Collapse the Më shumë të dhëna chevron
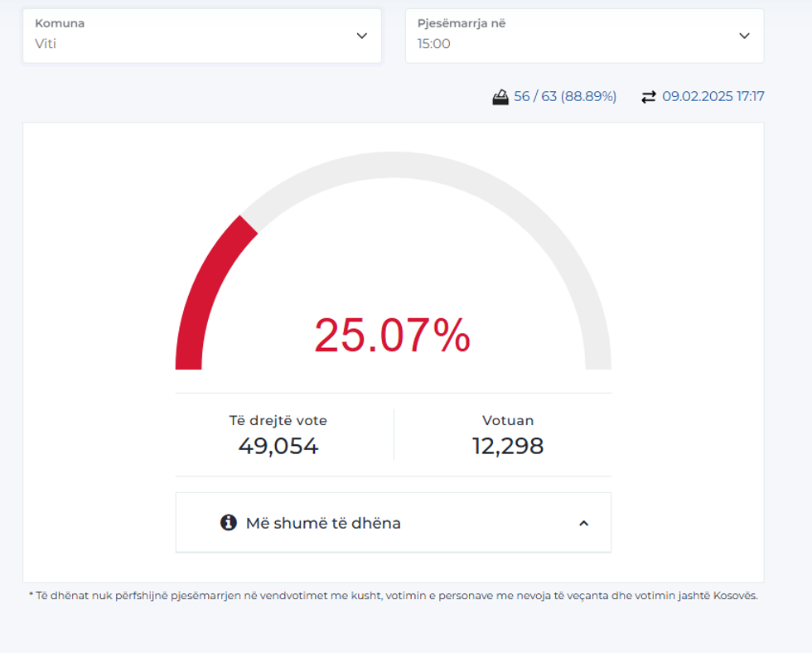Screen dimensions: 812x653 coord(583,523)
